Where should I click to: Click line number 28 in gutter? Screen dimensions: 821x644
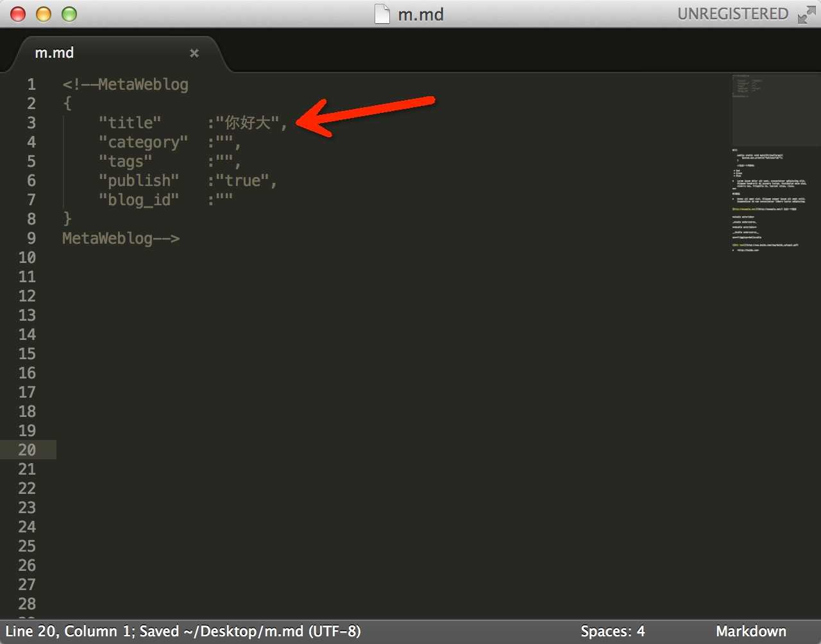27,604
